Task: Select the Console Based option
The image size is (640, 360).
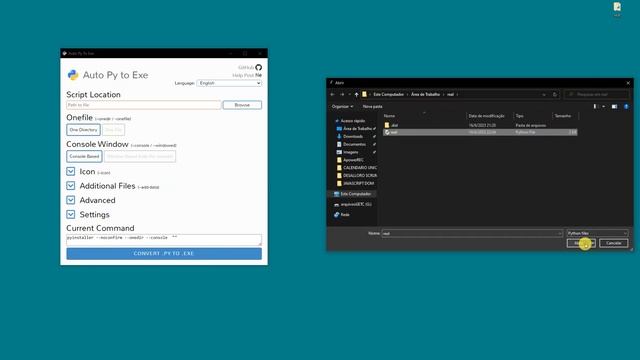Action: [x=84, y=156]
